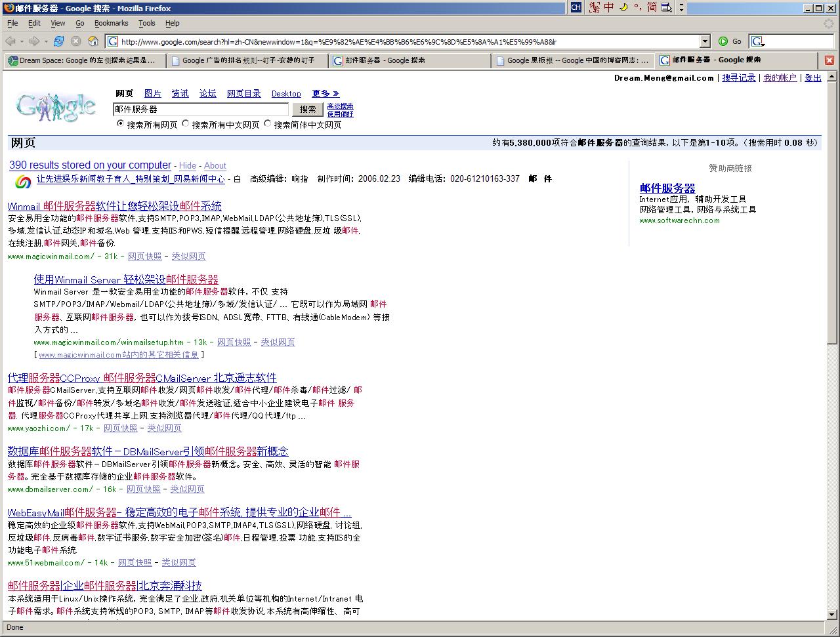Open the IME soft keyboard icon
This screenshot has height=637, width=840.
pyautogui.click(x=666, y=7)
